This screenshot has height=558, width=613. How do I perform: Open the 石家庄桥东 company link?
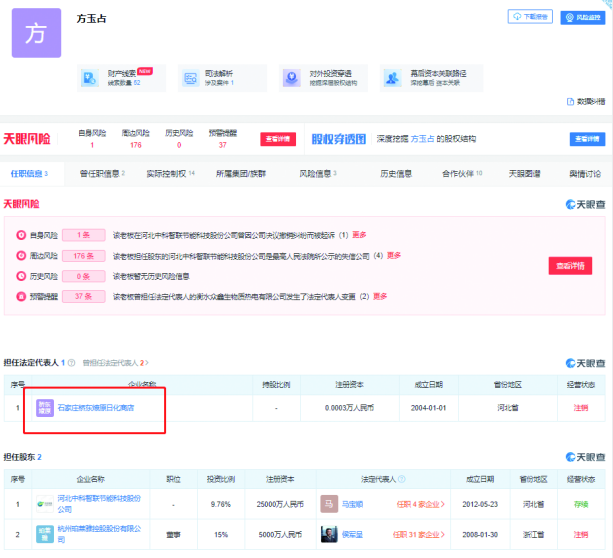coord(96,408)
